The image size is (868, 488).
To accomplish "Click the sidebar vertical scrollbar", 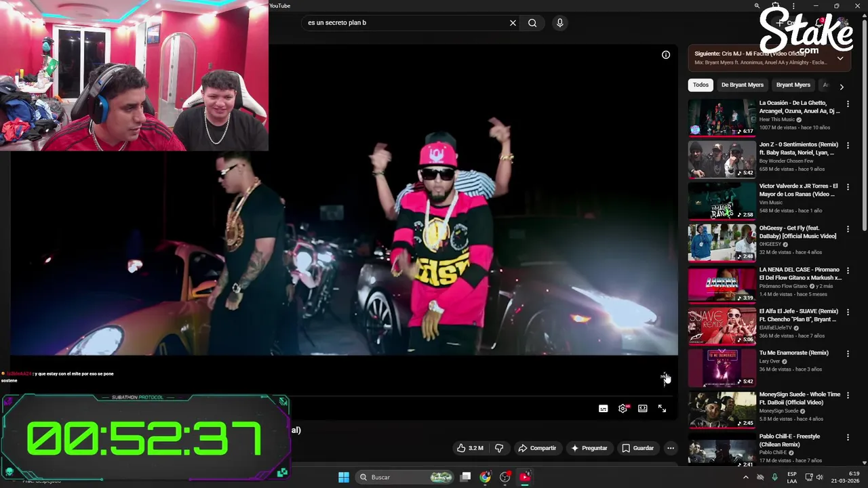I will 864,125.
